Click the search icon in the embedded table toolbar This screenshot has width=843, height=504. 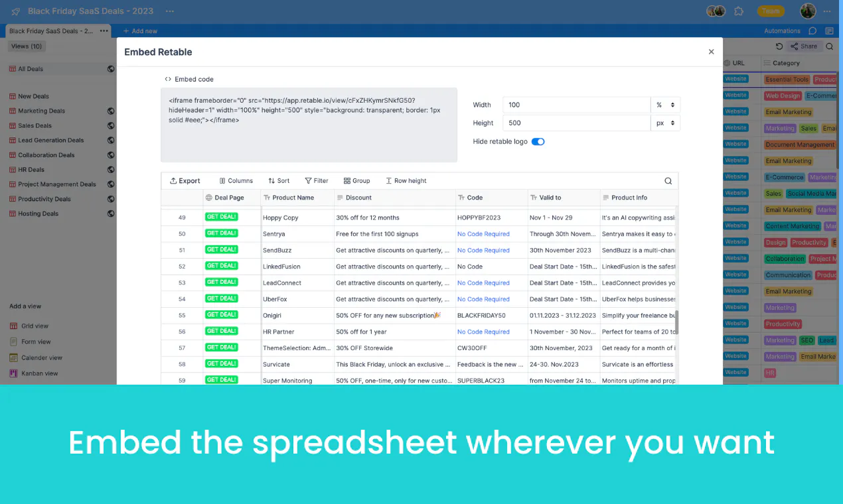click(x=668, y=180)
